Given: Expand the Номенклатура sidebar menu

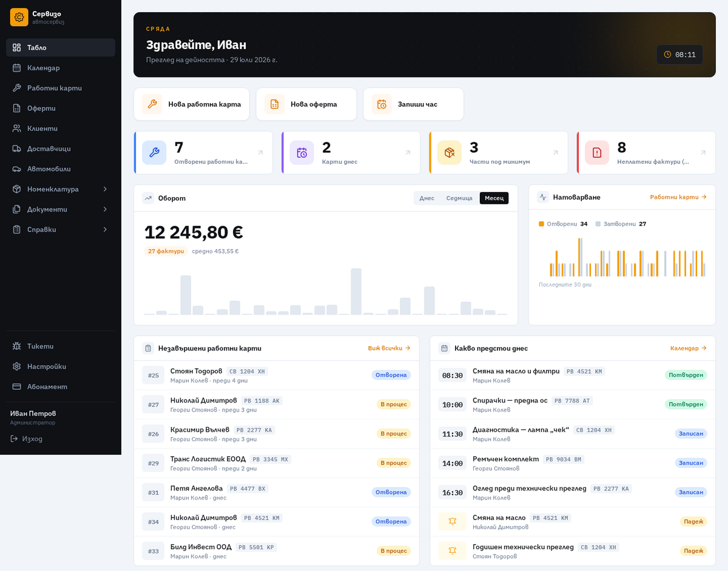Looking at the screenshot, I should pyautogui.click(x=61, y=189).
